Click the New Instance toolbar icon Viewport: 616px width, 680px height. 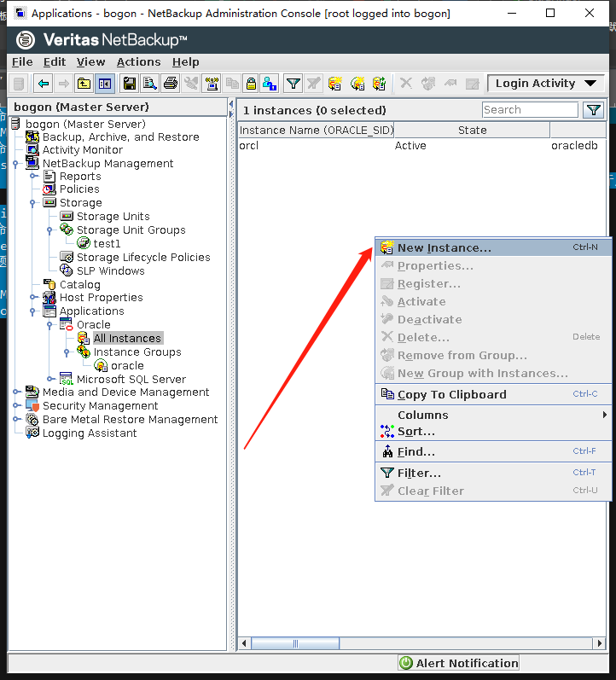point(335,84)
